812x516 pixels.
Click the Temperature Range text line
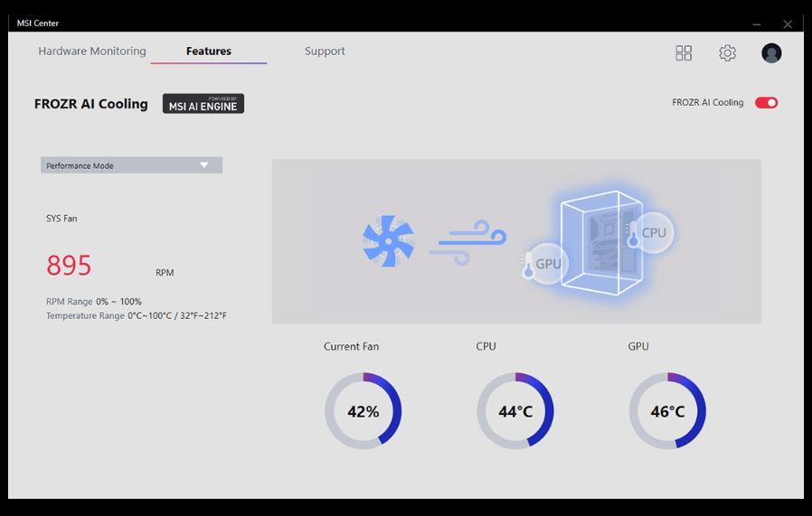pos(137,315)
